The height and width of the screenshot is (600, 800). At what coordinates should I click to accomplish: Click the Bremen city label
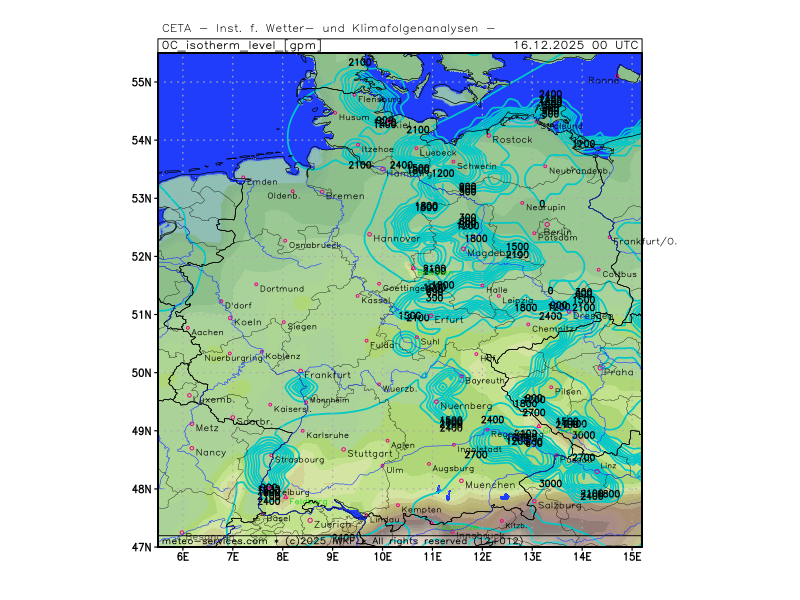[x=346, y=196]
